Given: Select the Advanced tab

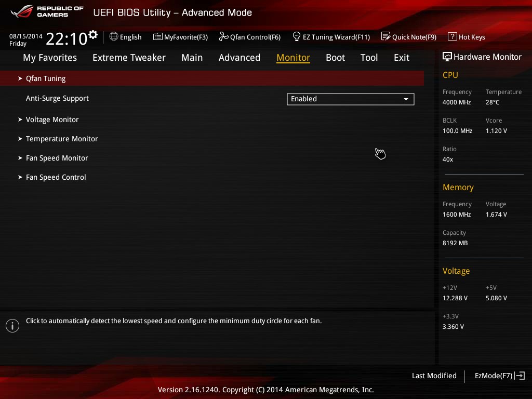Looking at the screenshot, I should (x=240, y=58).
